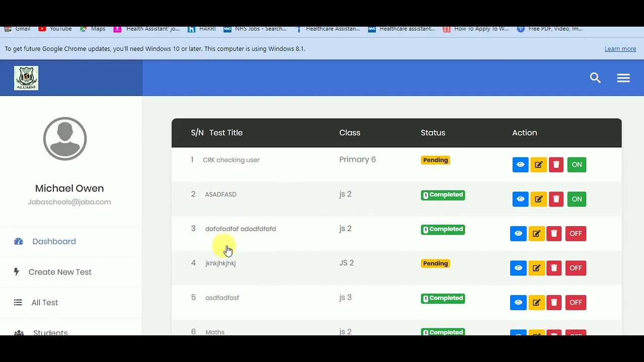Toggle ON button for ASADFASD test
The height and width of the screenshot is (362, 644).
pos(577,199)
